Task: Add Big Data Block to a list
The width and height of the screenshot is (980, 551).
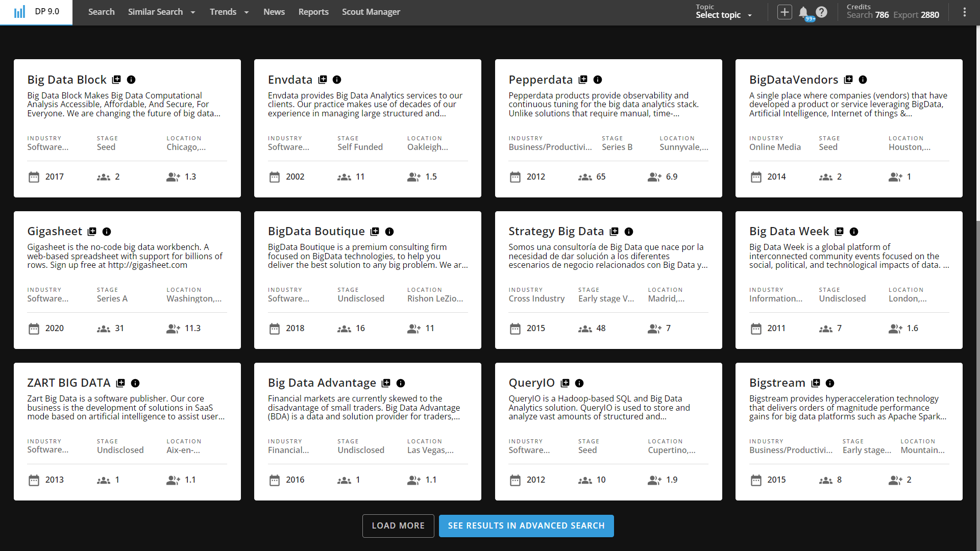Action: click(116, 80)
